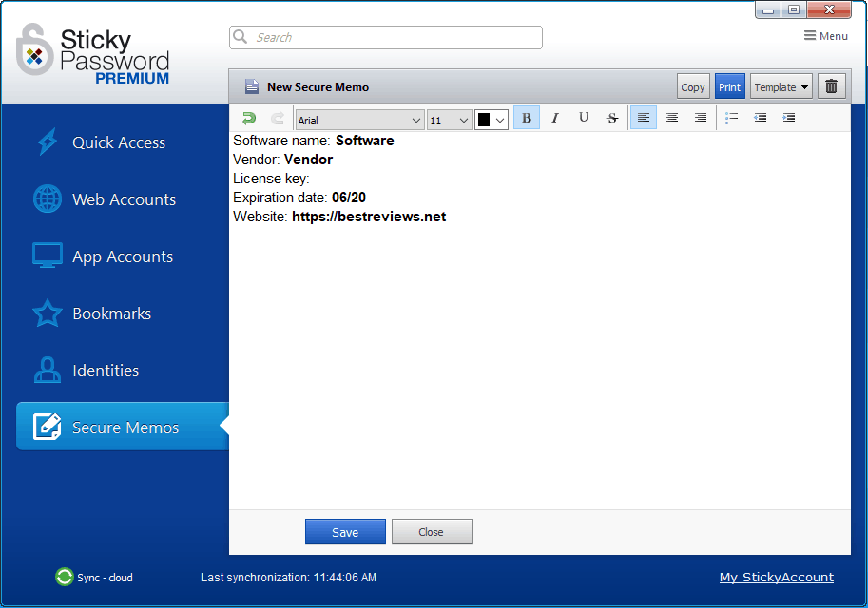Toggle bold formatting
The height and width of the screenshot is (608, 868).
[526, 117]
